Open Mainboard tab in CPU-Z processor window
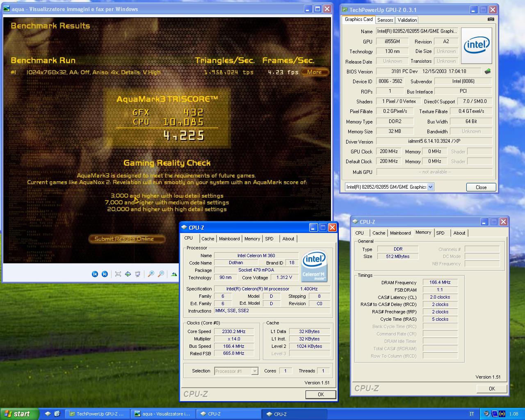Image resolution: width=525 pixels, height=420 pixels. [x=229, y=239]
